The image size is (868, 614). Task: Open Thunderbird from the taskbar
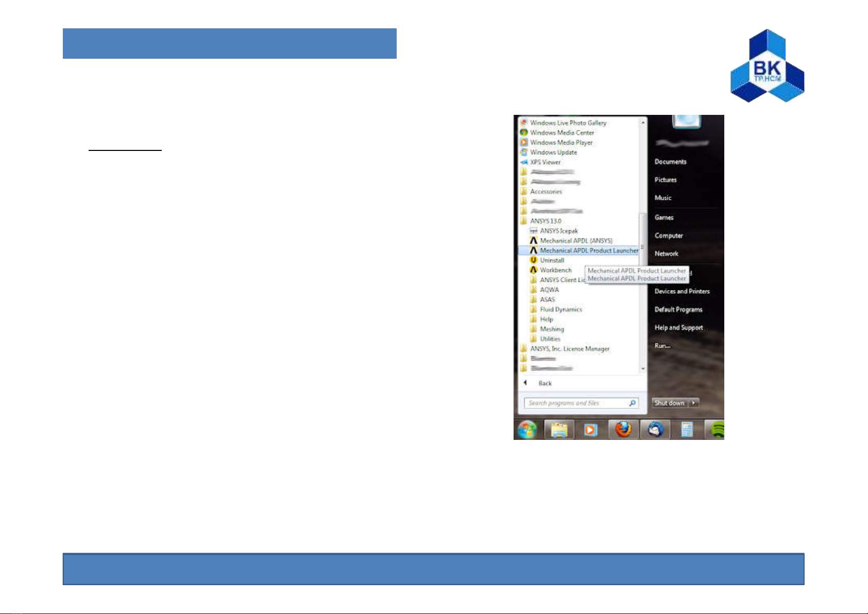[x=655, y=429]
